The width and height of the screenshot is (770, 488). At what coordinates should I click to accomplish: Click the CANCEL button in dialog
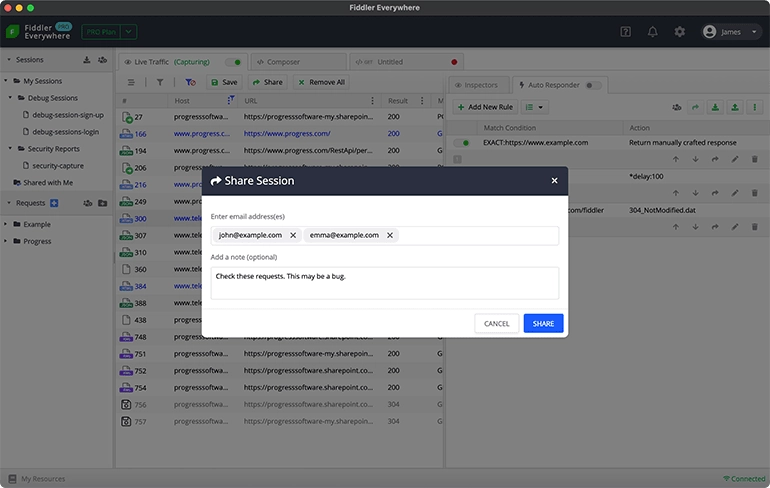[x=496, y=324]
